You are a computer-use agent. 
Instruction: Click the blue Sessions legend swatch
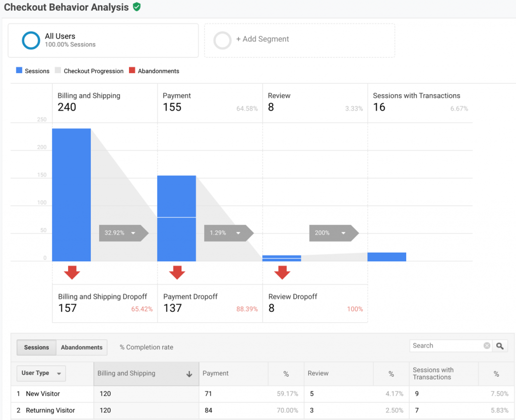click(x=19, y=71)
